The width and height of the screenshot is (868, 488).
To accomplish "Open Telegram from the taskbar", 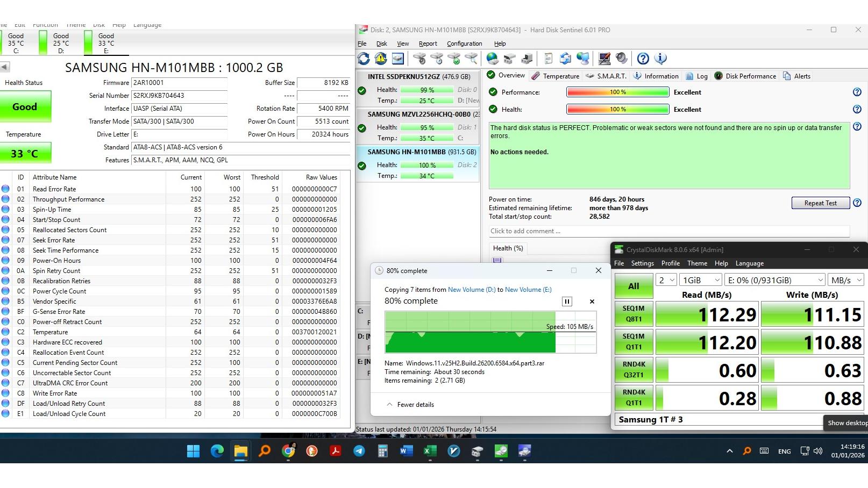I will point(359,451).
